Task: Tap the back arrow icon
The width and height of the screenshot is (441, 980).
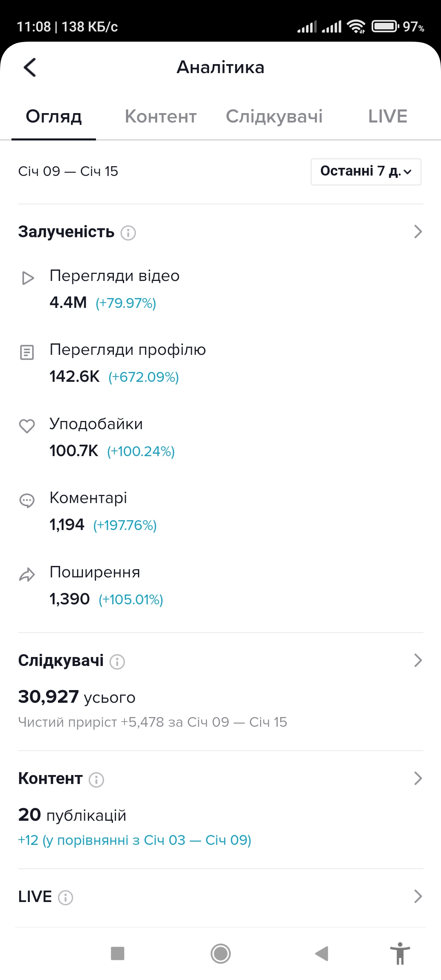Action: [30, 67]
